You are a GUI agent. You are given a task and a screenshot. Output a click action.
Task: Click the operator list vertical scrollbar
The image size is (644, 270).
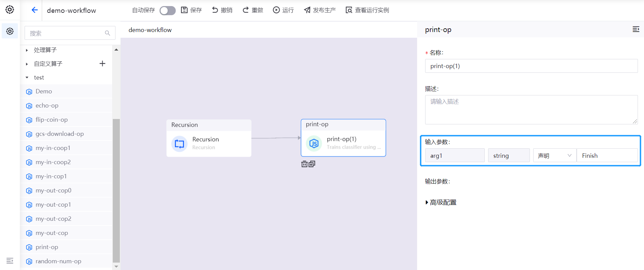[x=116, y=189]
